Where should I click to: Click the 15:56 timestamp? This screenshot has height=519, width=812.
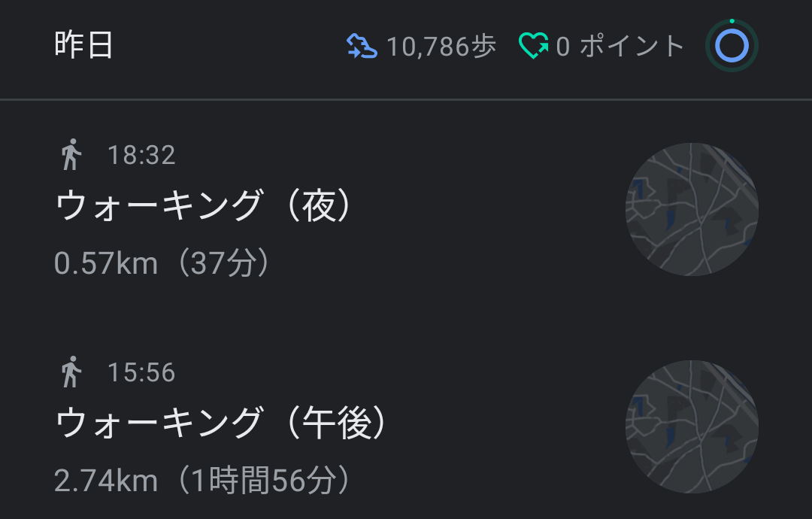point(141,373)
